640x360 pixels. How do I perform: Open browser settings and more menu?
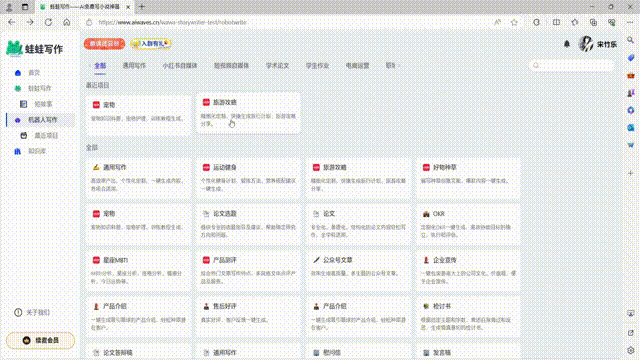coord(630,22)
